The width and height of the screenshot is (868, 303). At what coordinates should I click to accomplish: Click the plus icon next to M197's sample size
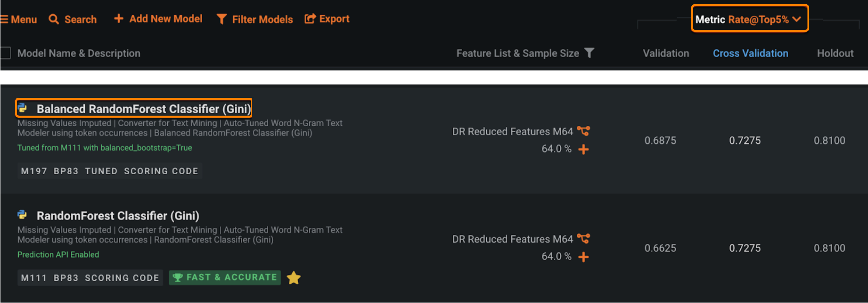coord(583,149)
